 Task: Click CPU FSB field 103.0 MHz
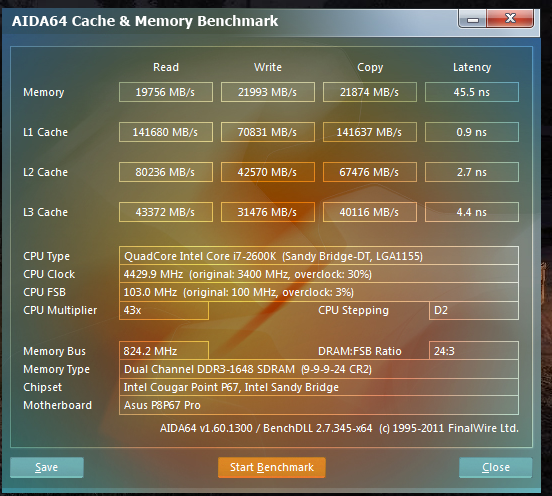[319, 292]
